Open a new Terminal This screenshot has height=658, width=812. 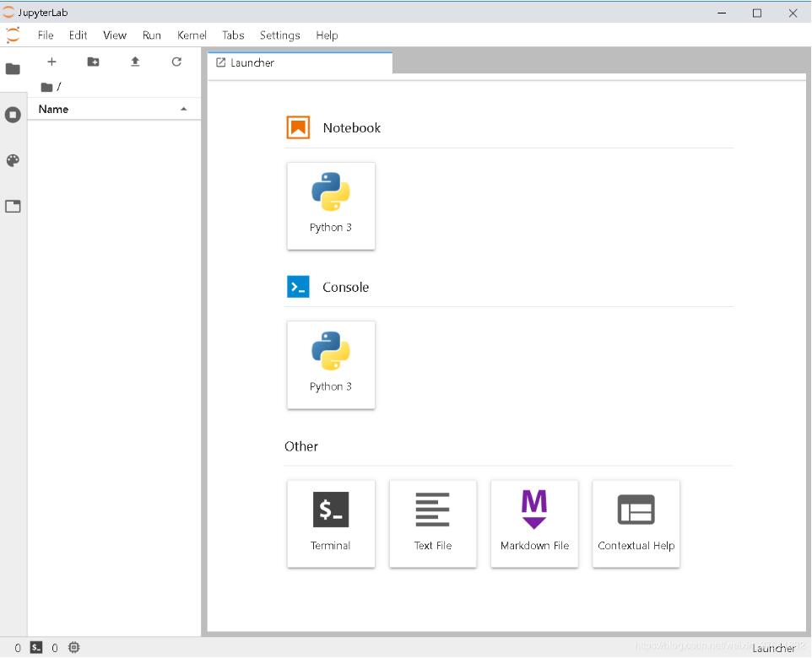coord(331,524)
